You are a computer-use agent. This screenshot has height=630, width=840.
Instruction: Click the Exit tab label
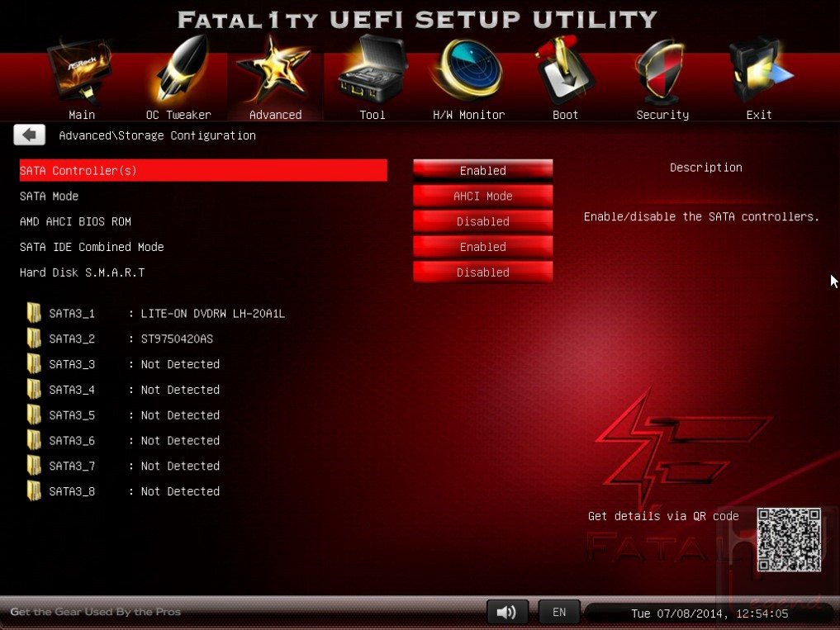click(759, 115)
